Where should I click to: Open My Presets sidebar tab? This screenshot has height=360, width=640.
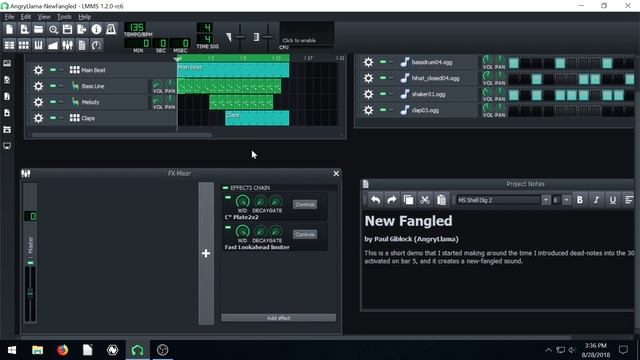[7, 113]
